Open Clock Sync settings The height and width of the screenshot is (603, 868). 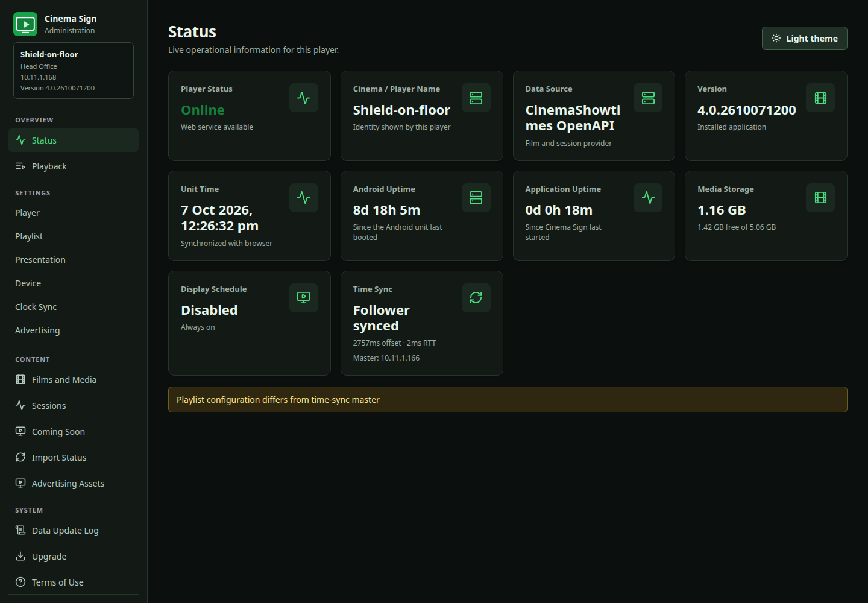point(74,307)
